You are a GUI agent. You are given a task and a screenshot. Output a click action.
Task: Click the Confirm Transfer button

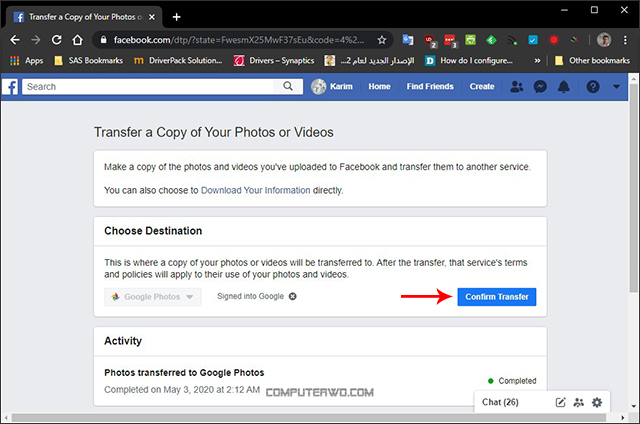point(497,297)
